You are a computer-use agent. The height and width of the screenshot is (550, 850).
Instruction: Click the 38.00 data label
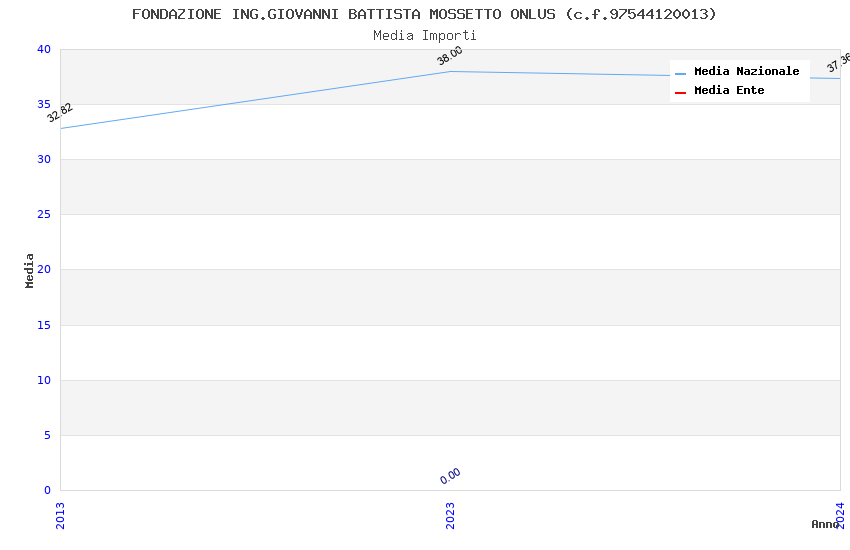click(x=450, y=55)
